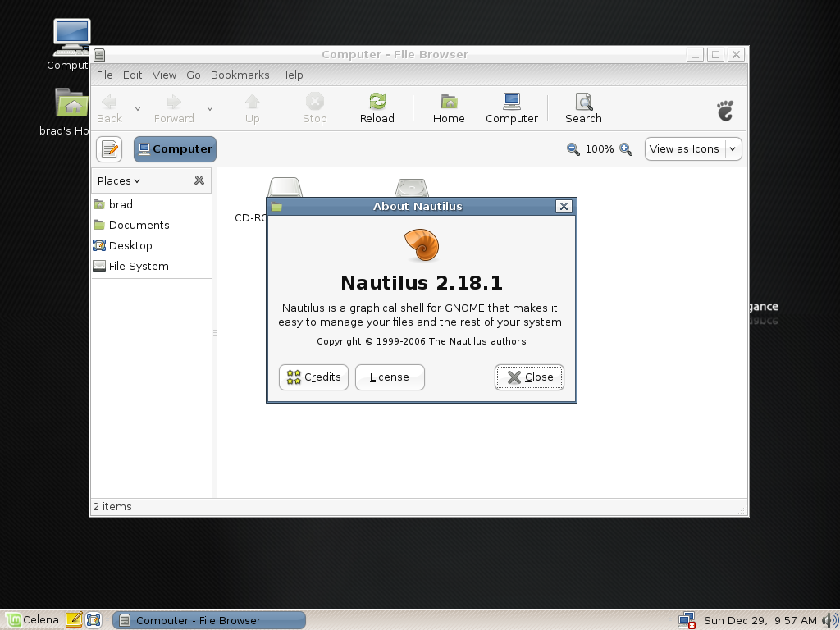Open the View as Icons dropdown
840x630 pixels.
click(693, 149)
